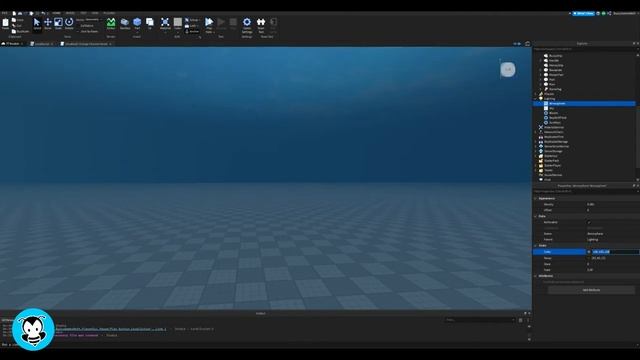Open the Terrain Editor icon
This screenshot has height=360, width=640.
(x=111, y=22)
